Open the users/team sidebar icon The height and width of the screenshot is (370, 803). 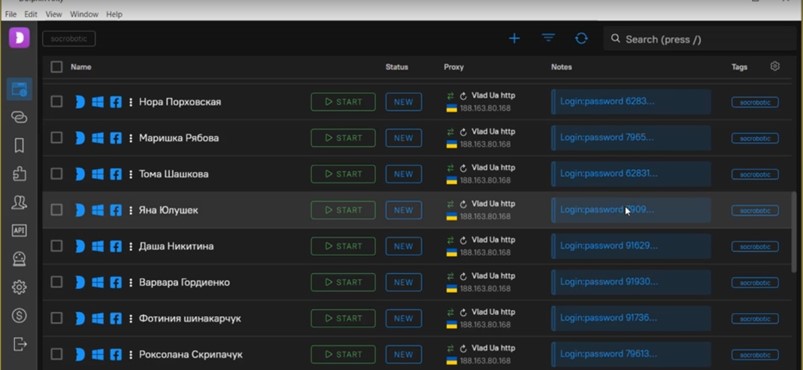tap(19, 202)
